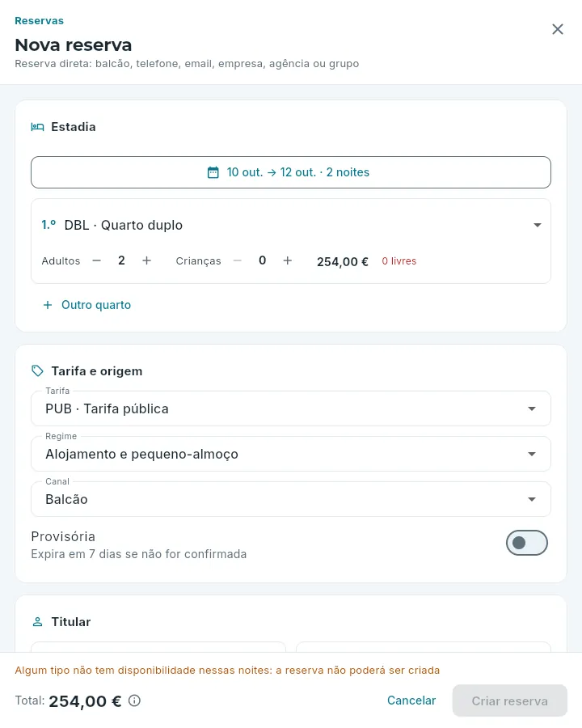582x728 pixels.
Task: Increase Crianças count with plus
Action: (x=287, y=261)
